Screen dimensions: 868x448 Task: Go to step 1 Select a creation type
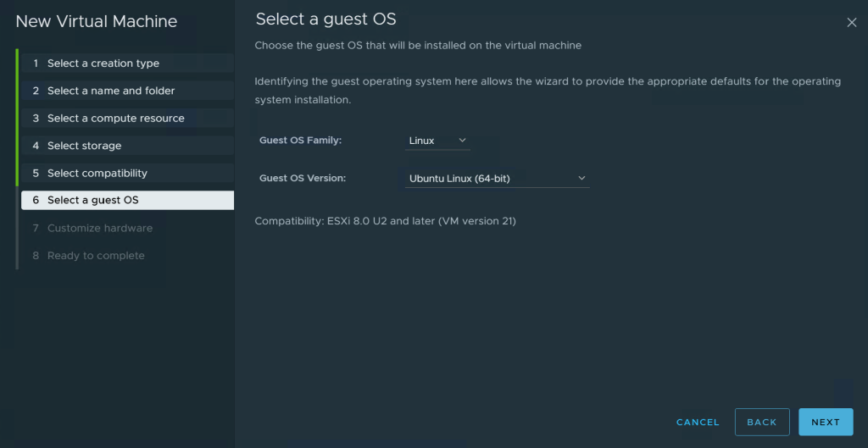coord(127,63)
